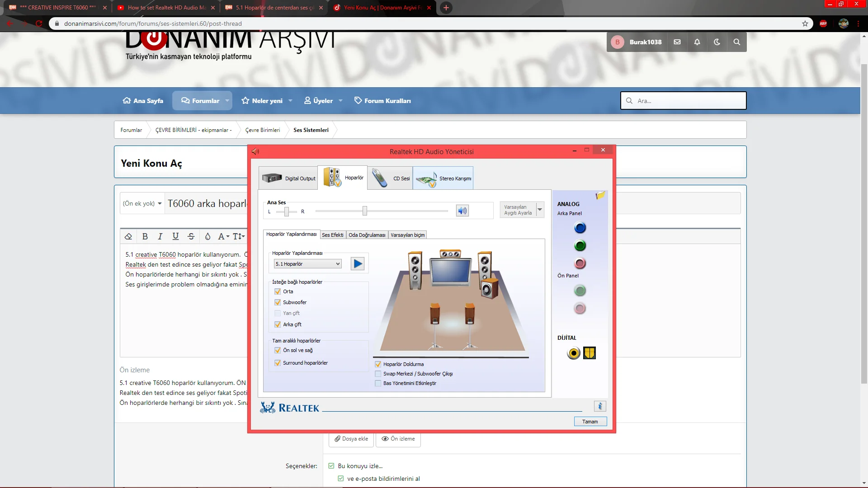Uncheck the Subwoofer optional speaker checkbox

[278, 302]
